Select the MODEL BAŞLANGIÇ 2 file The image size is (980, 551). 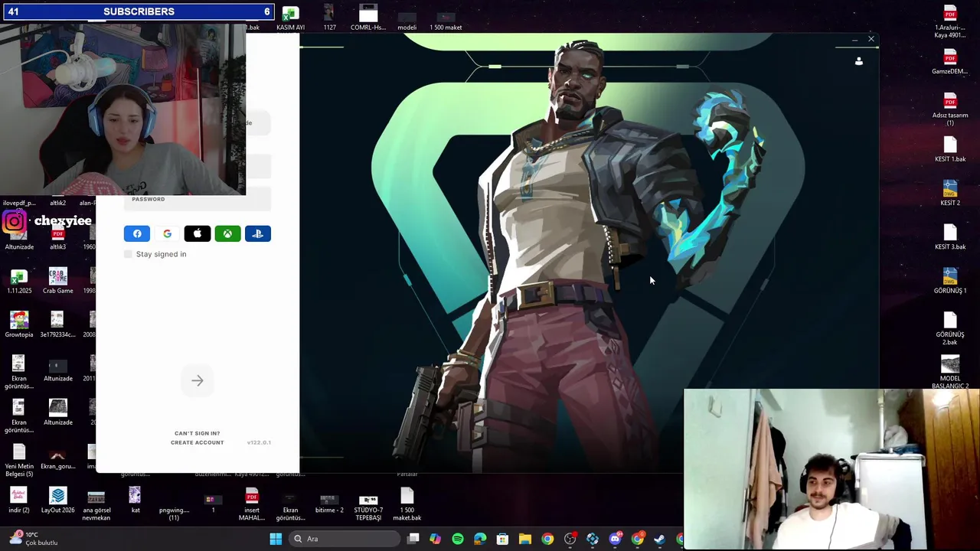coord(950,373)
